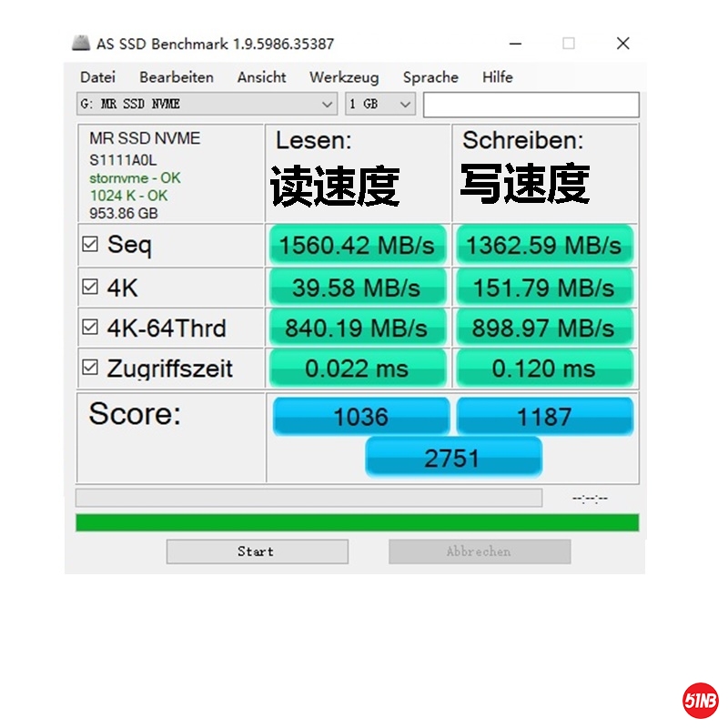The width and height of the screenshot is (728, 728).
Task: Click the Abbrechen button
Action: point(480,551)
